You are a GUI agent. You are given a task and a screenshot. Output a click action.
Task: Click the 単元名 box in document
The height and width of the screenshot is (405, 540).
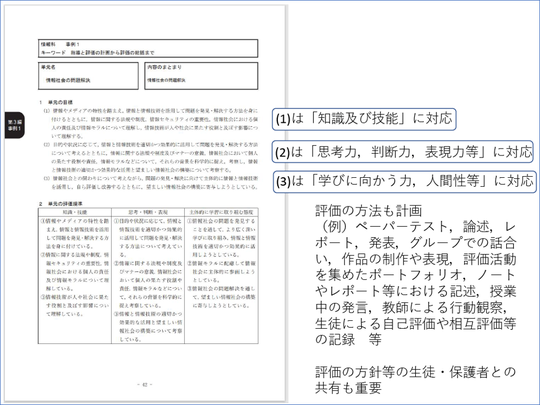pos(88,76)
